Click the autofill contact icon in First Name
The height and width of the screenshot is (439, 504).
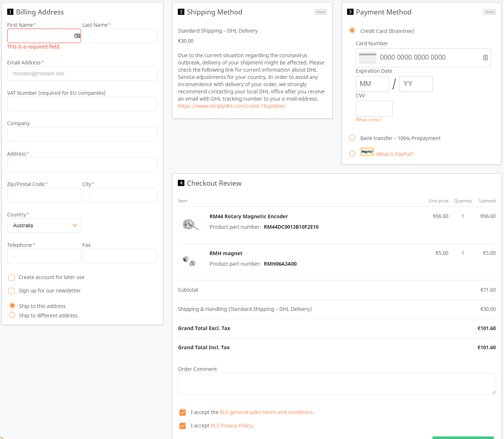77,36
